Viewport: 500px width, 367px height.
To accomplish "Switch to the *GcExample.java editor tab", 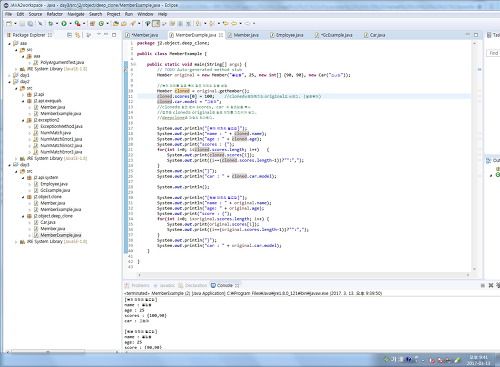I will point(333,35).
